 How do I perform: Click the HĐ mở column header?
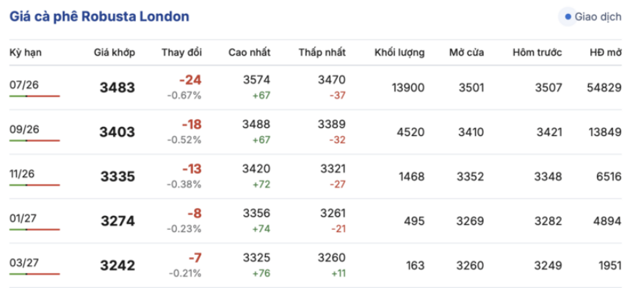[x=605, y=53]
